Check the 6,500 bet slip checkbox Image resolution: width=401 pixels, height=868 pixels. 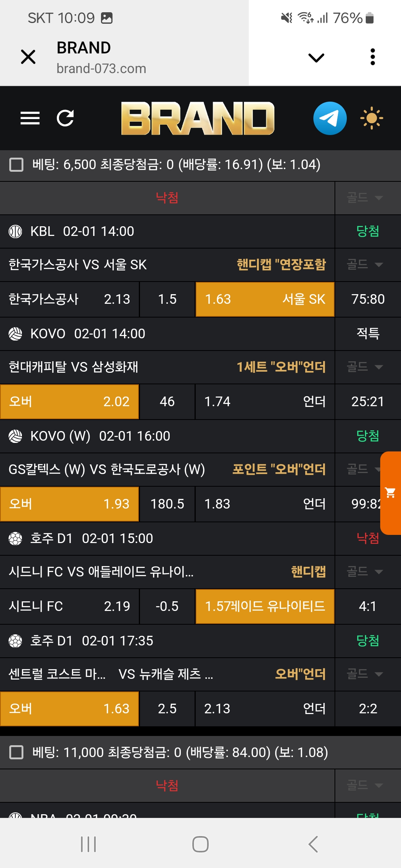(16, 165)
